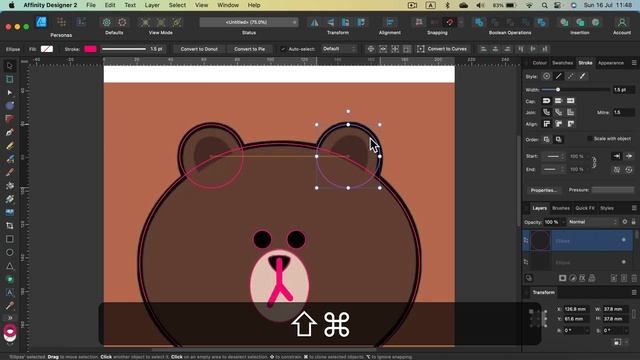This screenshot has height=360, width=640.
Task: Adjust the stroke Width slider
Action: [x=576, y=90]
